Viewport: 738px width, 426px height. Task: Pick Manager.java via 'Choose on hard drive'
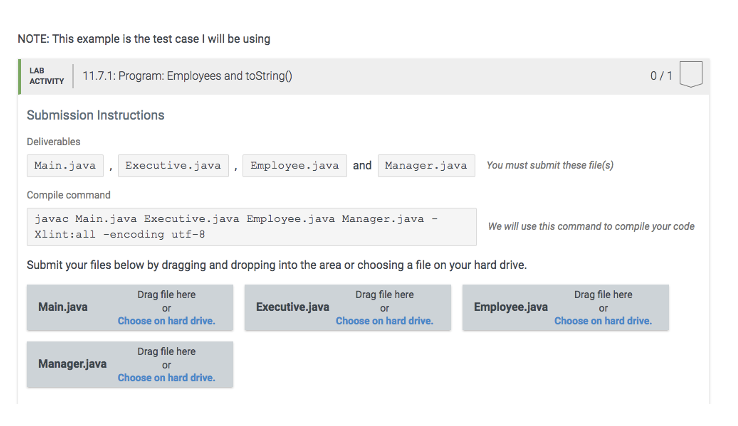pos(166,378)
